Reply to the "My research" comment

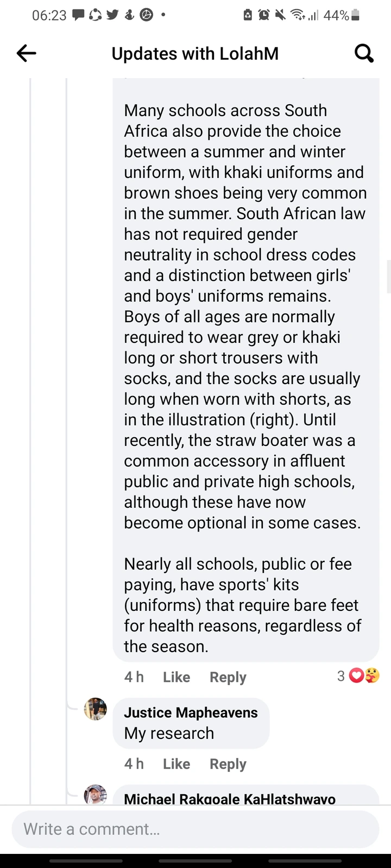point(228,764)
